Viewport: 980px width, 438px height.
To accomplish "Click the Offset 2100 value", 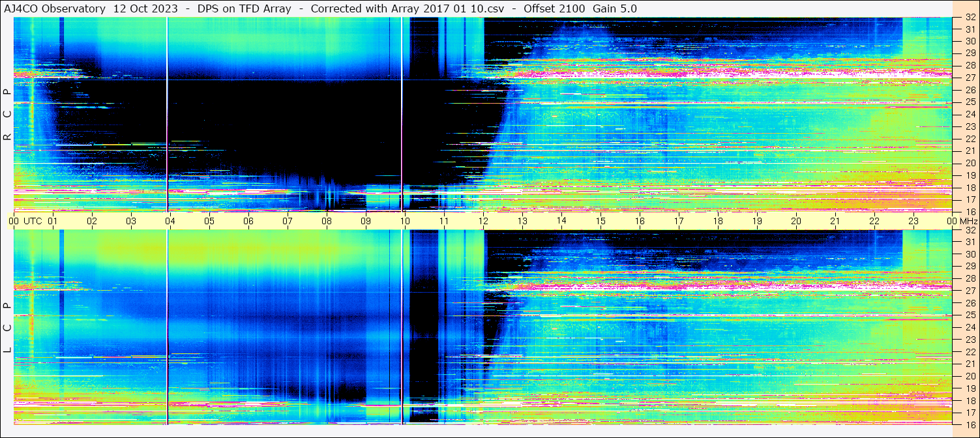I will tap(554, 8).
